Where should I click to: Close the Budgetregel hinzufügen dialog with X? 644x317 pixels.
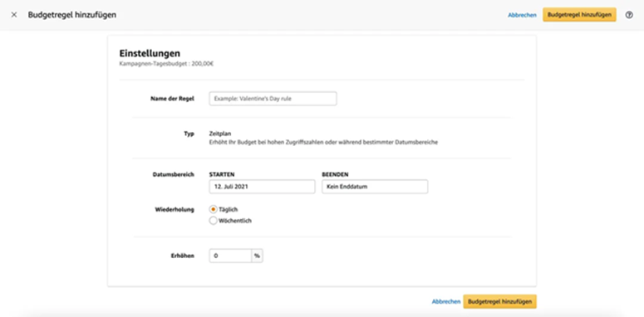(14, 15)
